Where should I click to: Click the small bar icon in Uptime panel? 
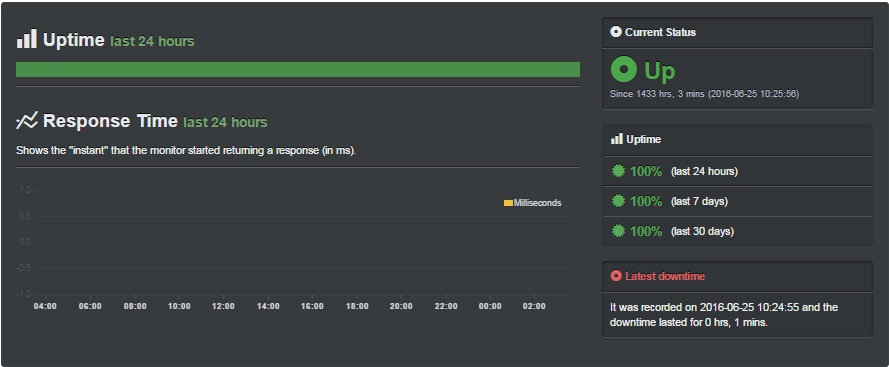(617, 139)
